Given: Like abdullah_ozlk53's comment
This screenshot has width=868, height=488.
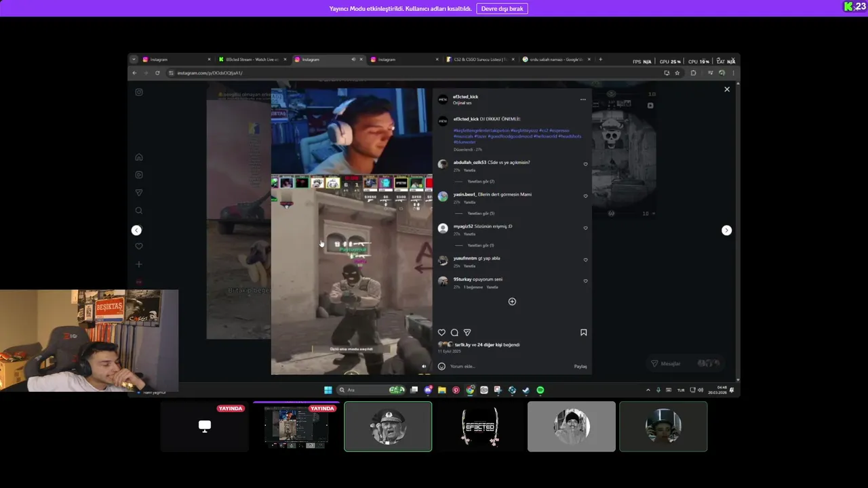Looking at the screenshot, I should click(x=585, y=164).
